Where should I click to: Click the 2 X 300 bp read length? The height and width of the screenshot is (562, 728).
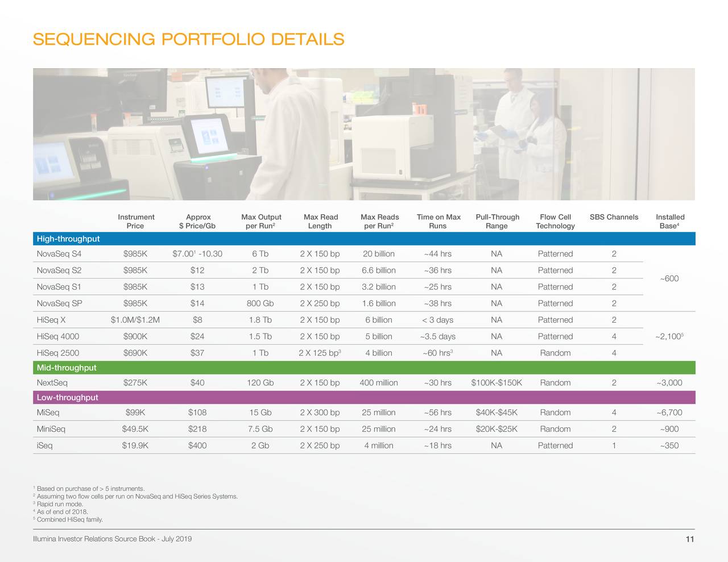click(x=320, y=413)
